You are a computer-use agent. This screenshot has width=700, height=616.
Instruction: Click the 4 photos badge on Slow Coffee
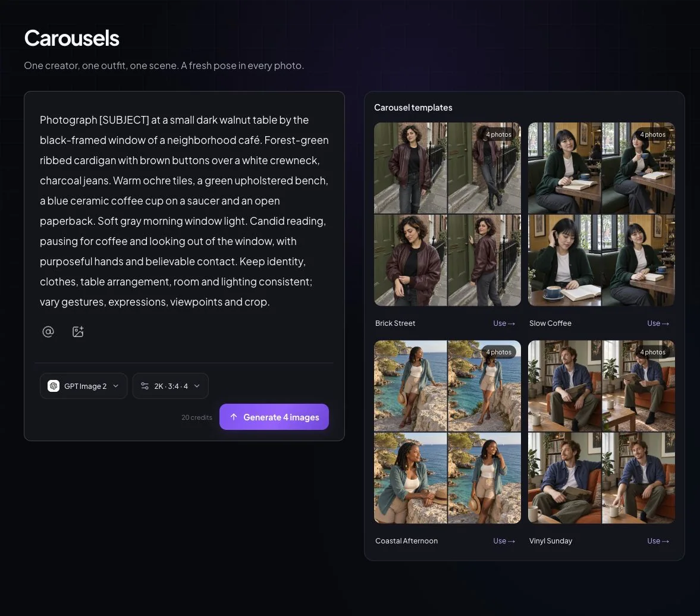[652, 134]
